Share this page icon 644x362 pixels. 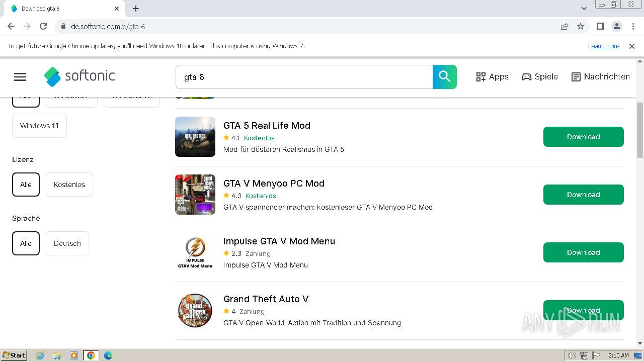[565, 26]
